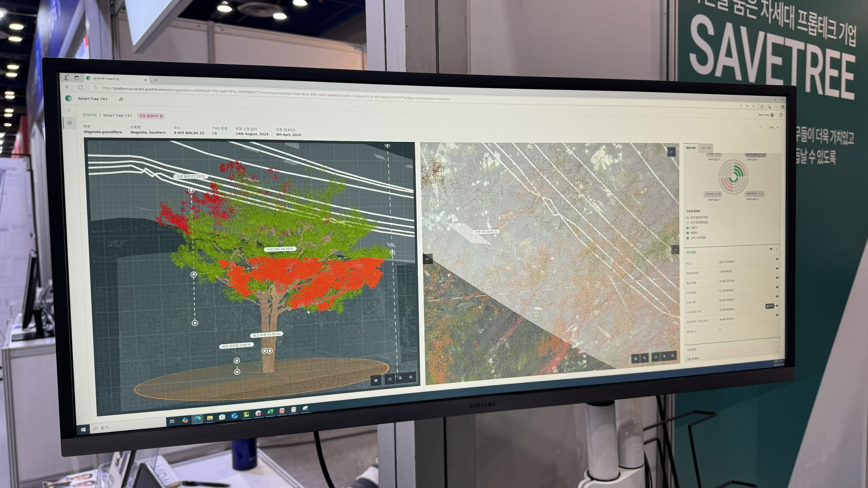This screenshot has width=868, height=488.
Task: Toggle 세장비 indicator
Action: [x=688, y=233]
